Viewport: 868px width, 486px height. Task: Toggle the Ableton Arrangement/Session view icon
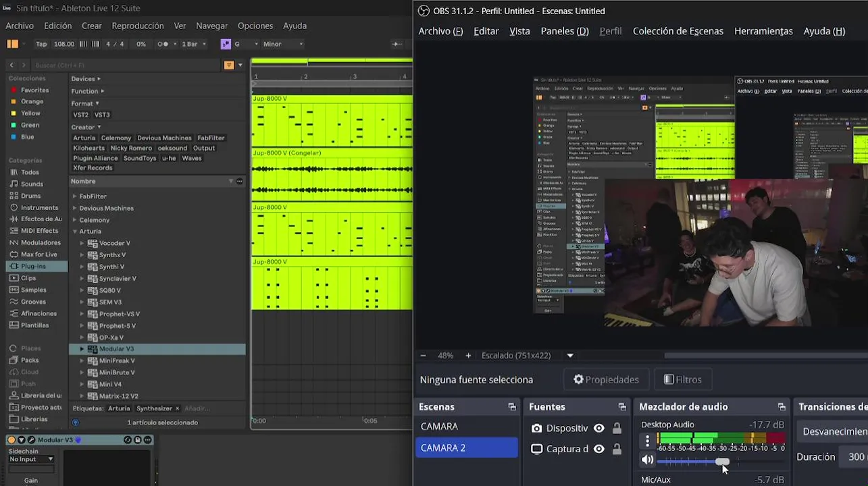pyautogui.click(x=13, y=44)
